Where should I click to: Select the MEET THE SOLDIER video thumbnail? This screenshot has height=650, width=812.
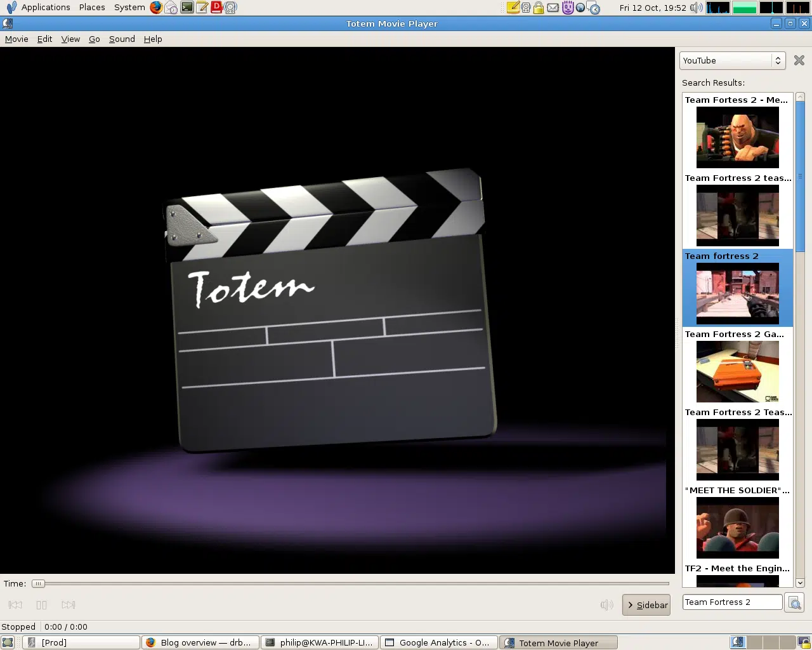(x=737, y=527)
